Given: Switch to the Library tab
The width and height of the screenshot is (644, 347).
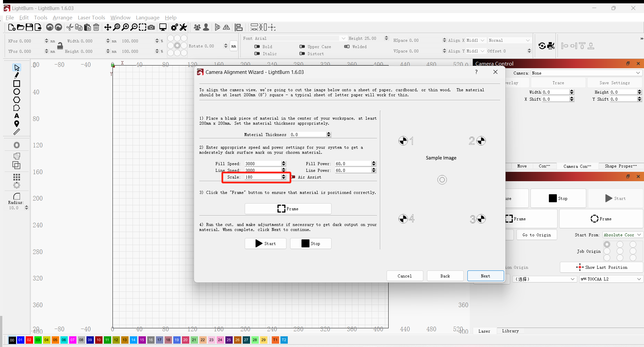Looking at the screenshot, I should point(510,331).
